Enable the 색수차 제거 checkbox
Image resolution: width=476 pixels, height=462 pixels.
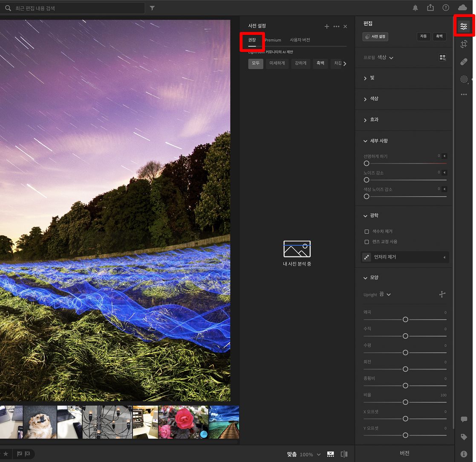pos(367,232)
